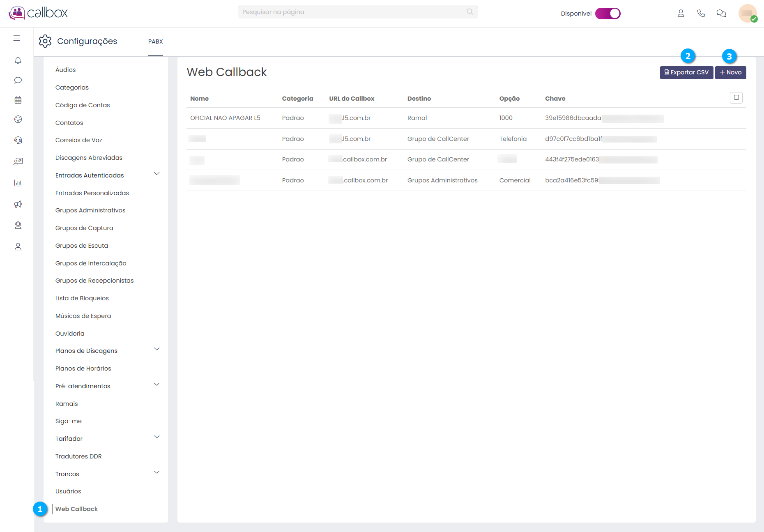Toggle the Disponível availability switch
This screenshot has width=764, height=532.
pos(608,14)
